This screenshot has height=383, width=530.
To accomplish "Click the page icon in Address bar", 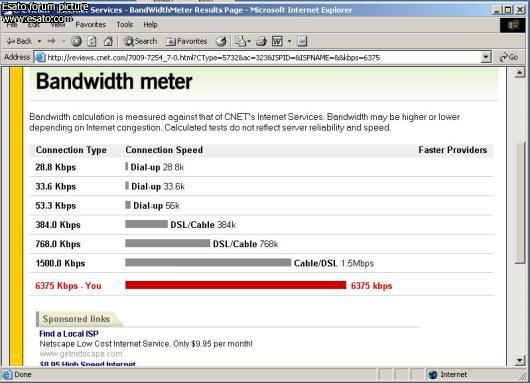I will tap(41, 57).
